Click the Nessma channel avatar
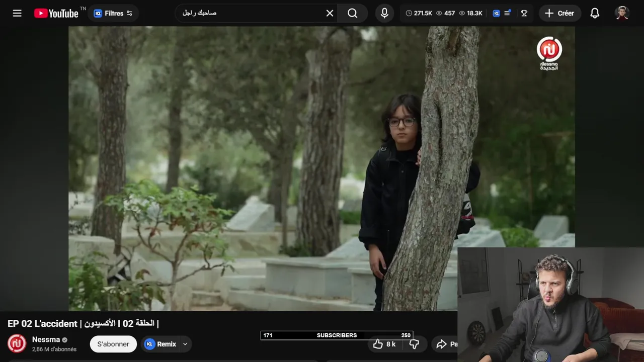 point(17,343)
